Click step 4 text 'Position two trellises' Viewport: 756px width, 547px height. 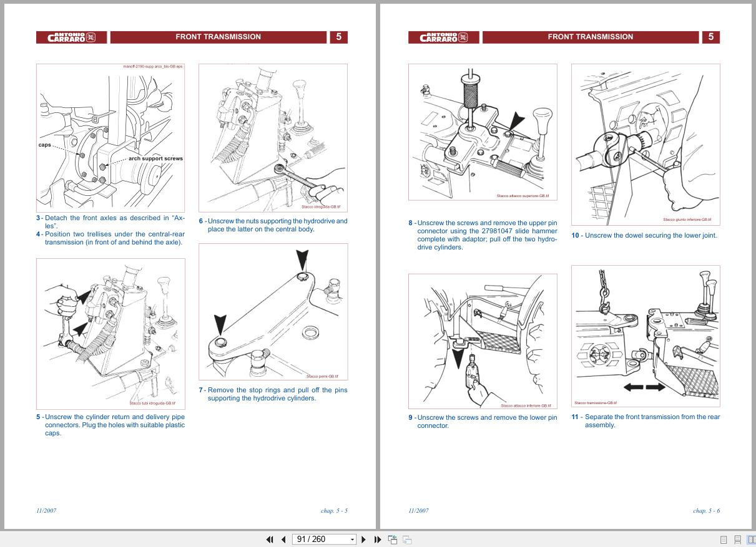(x=110, y=238)
